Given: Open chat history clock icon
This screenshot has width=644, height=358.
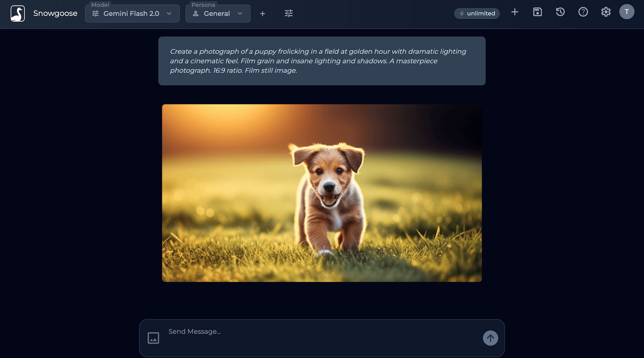Looking at the screenshot, I should pyautogui.click(x=560, y=12).
